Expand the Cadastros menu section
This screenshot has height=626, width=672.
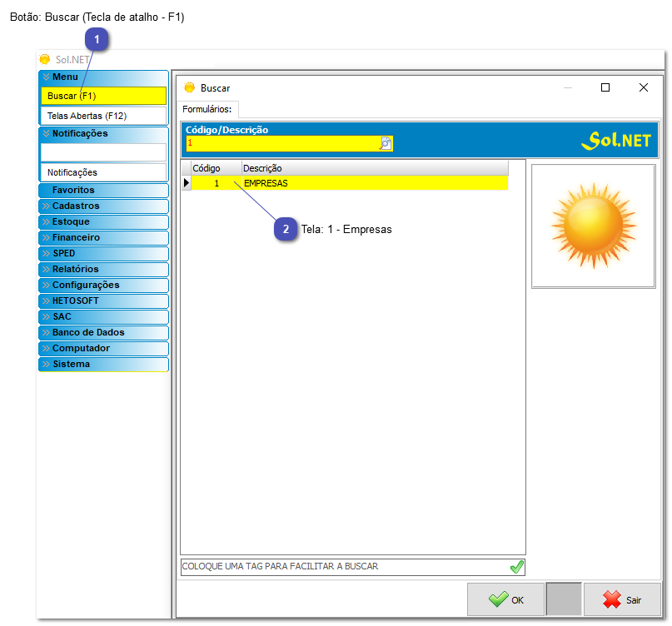pyautogui.click(x=103, y=206)
